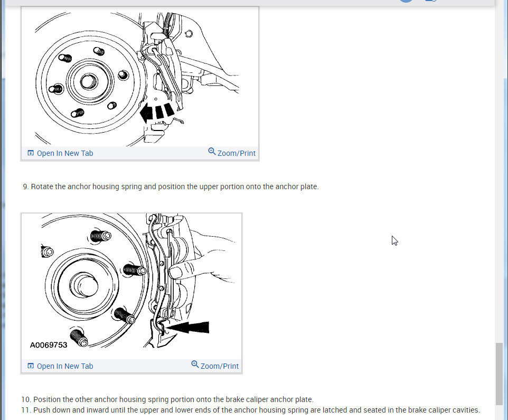Viewport: 508px width, 420px height.
Task: Click new-tab icon below the first diagram
Action: [31, 153]
